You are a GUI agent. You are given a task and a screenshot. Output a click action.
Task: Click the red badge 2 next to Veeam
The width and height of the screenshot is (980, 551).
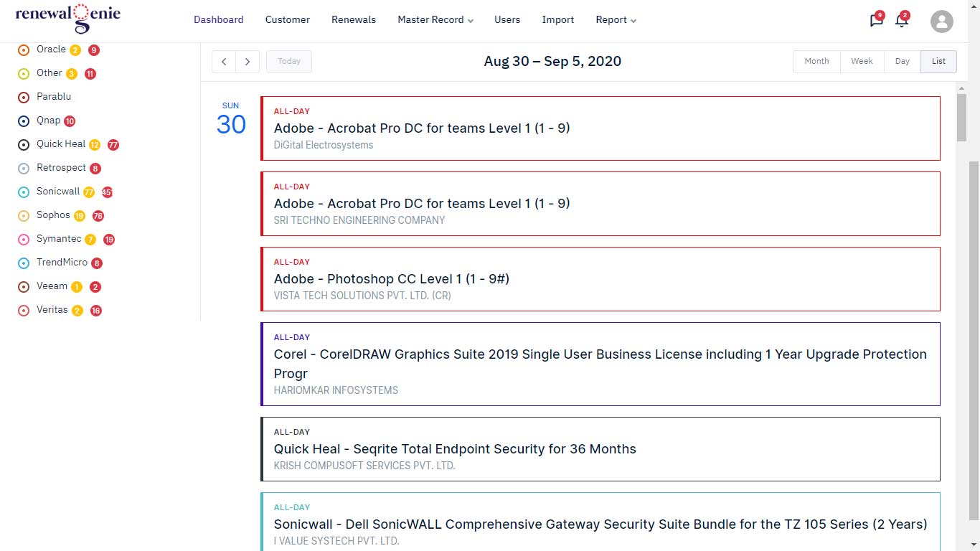point(95,287)
